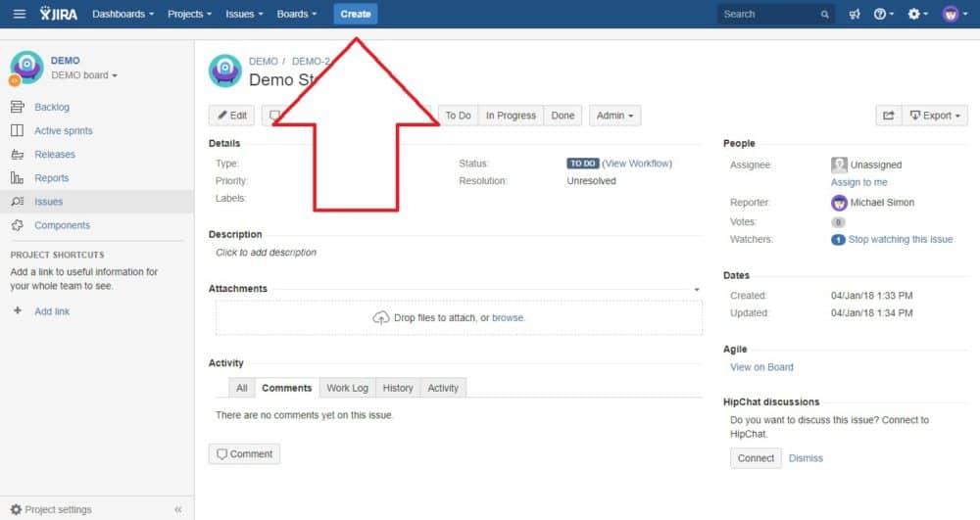Open the Issues top menu
This screenshot has height=520, width=980.
point(244,14)
